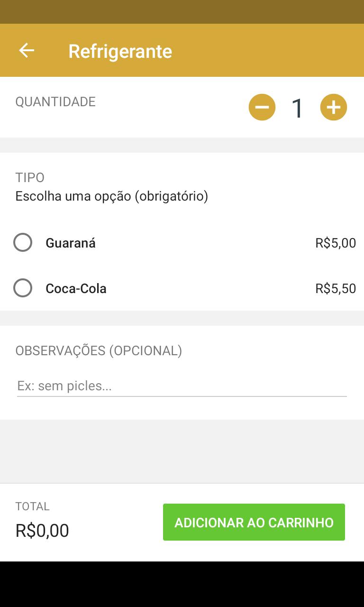Viewport: 364px width, 607px height.
Task: Select the Guaraná radio button
Action: click(23, 242)
